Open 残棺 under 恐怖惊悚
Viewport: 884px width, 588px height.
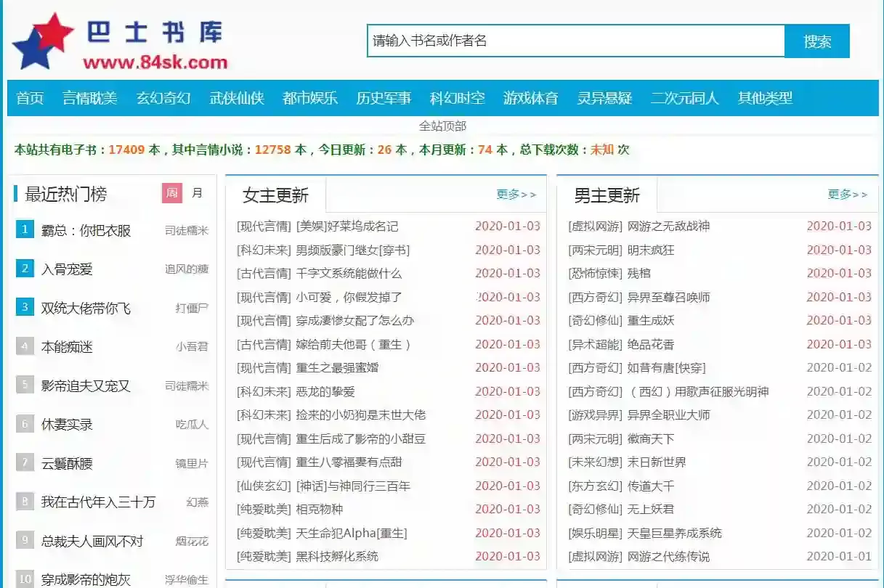pos(639,274)
